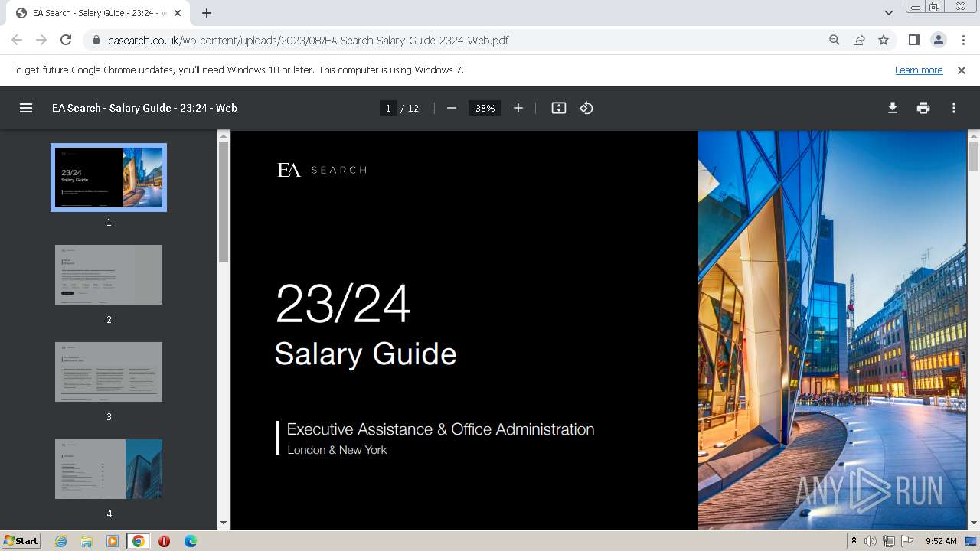Open Internet Explorer from the taskbar
Image resolution: width=980 pixels, height=551 pixels.
tap(61, 541)
